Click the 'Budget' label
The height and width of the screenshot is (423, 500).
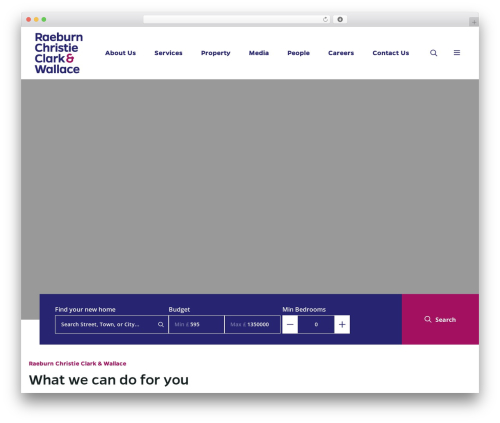pos(179,309)
